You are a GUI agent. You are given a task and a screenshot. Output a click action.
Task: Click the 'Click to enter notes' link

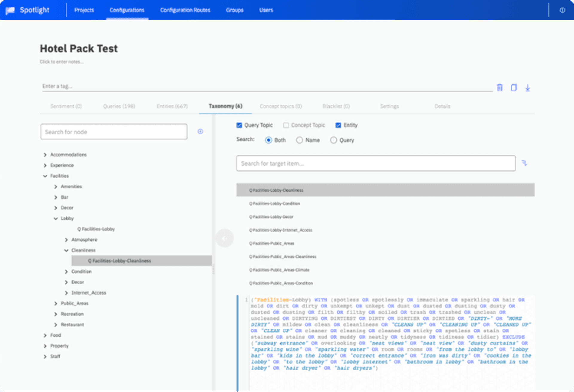pos(62,62)
